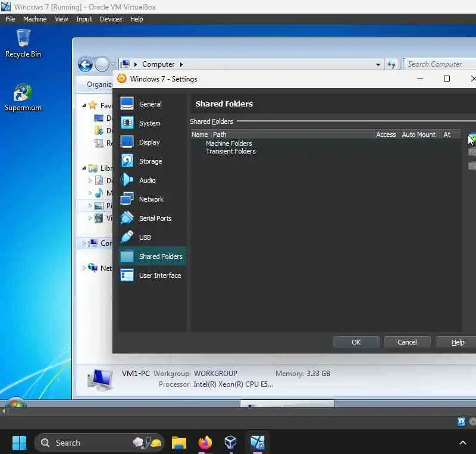Select the Transient Folders row

pos(231,151)
